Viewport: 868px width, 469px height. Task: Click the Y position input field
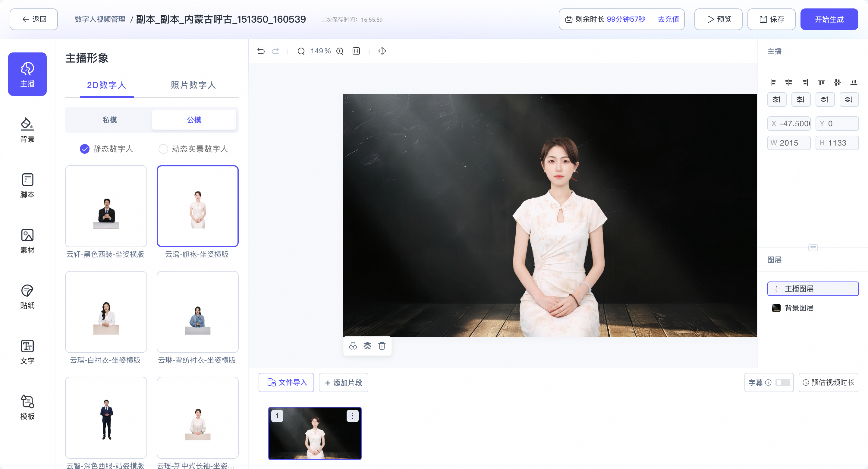point(837,124)
